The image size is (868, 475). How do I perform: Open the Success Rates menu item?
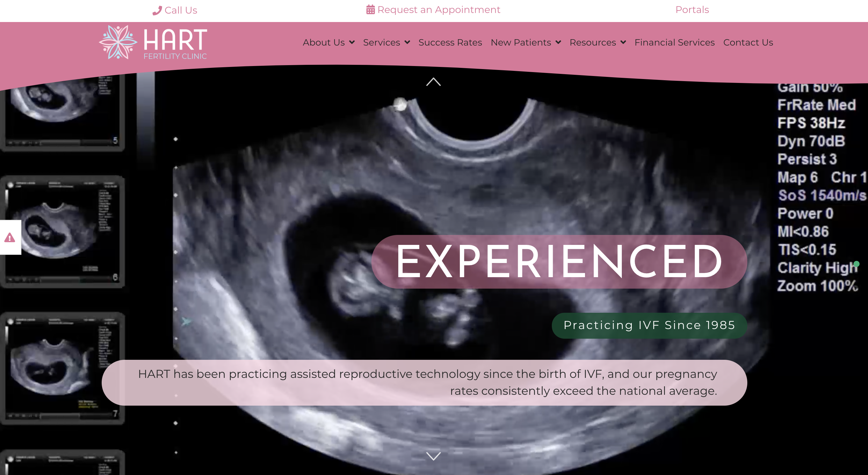450,43
